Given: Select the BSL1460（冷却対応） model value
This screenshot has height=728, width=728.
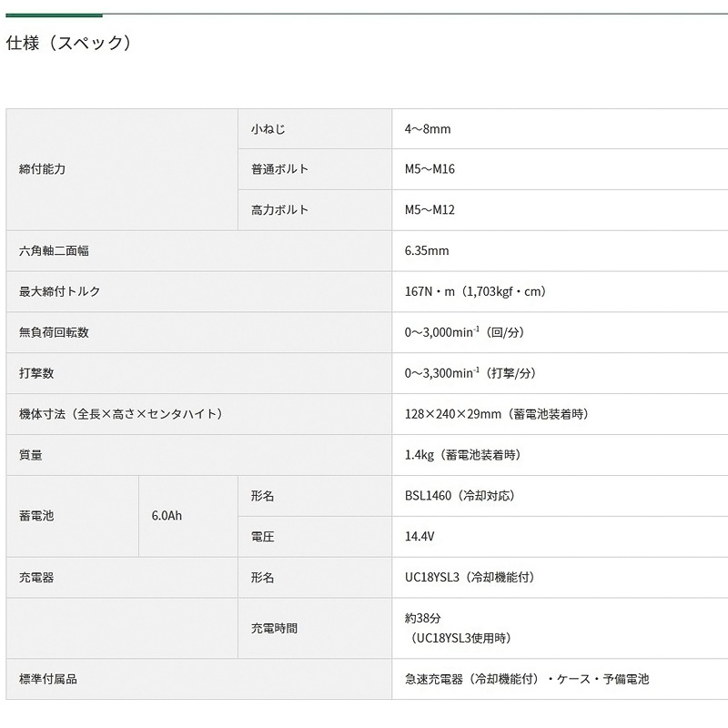Looking at the screenshot, I should click(x=460, y=495).
